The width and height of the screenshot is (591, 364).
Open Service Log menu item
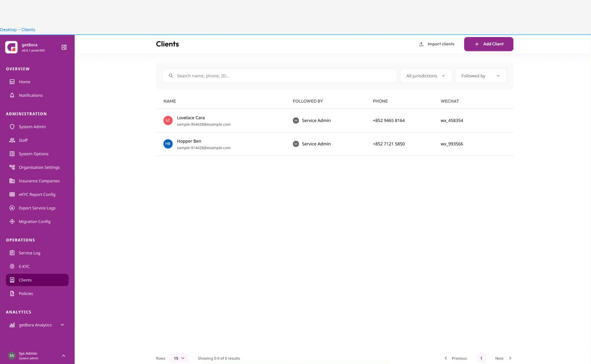37,253
